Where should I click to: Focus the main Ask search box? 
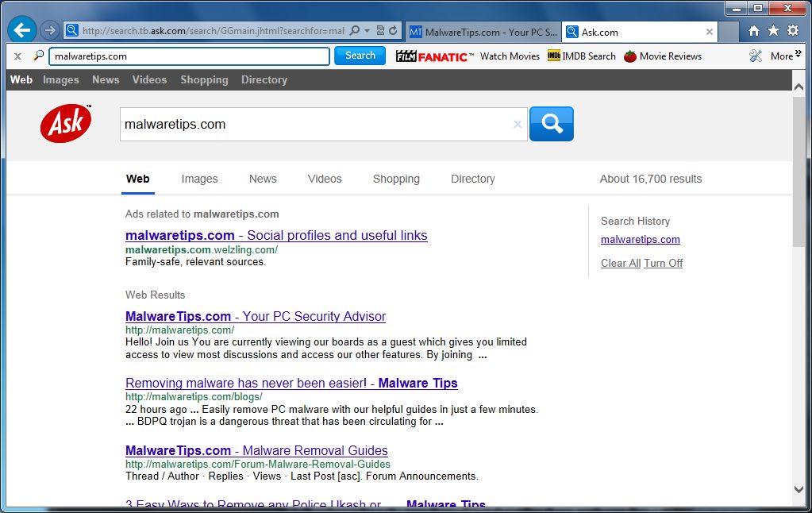pos(324,125)
